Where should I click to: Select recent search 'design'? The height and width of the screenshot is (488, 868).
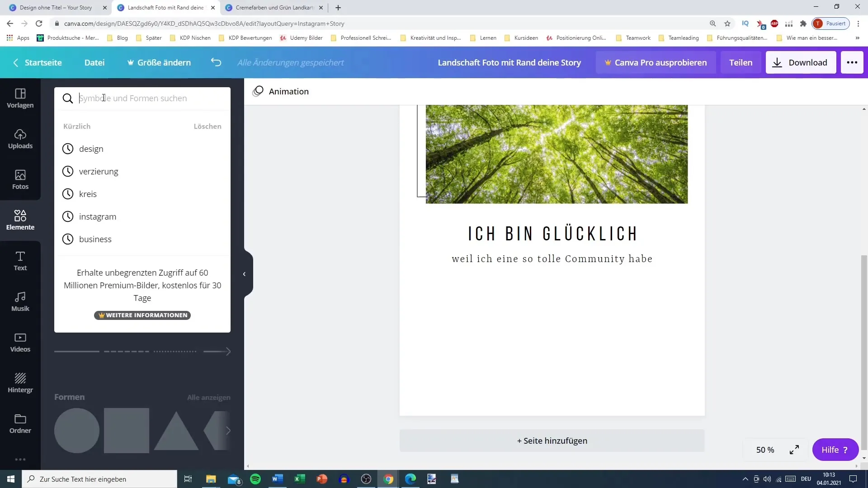142,149
